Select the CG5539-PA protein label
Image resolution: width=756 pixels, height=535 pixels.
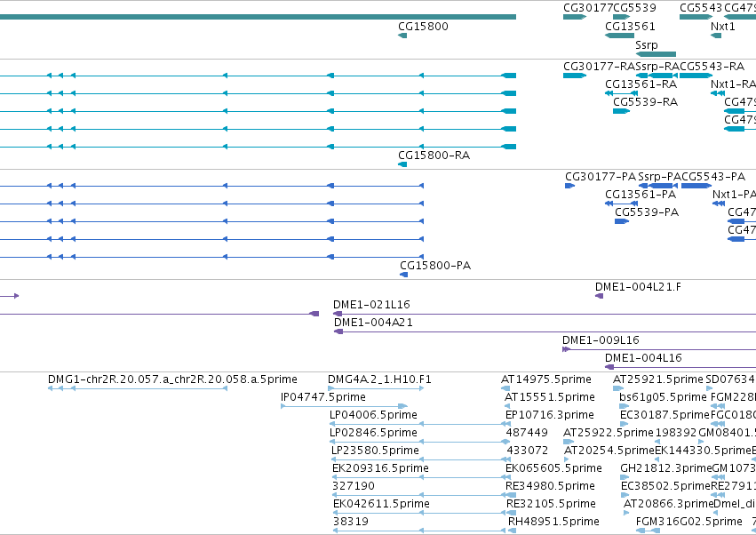pos(647,212)
